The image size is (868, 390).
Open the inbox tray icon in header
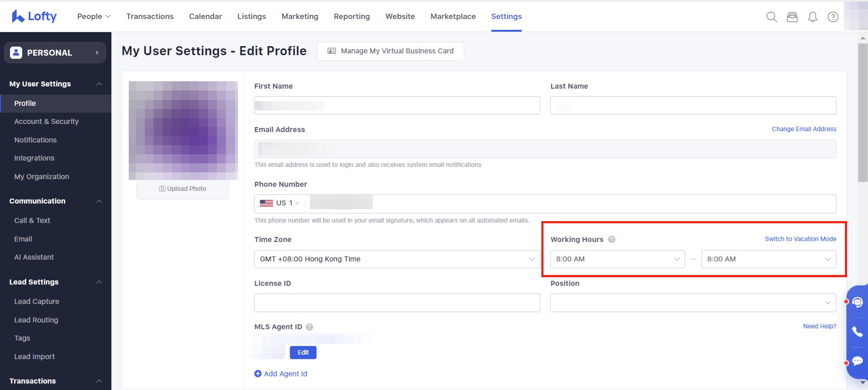point(792,17)
